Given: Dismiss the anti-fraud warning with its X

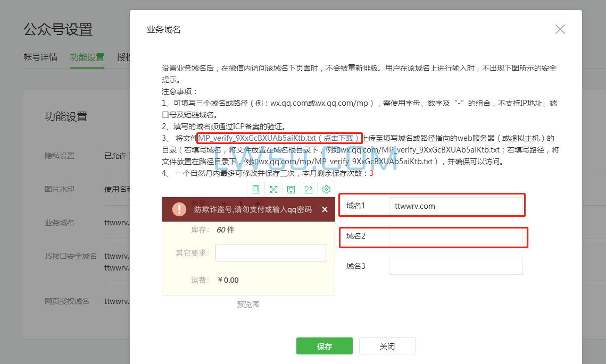Looking at the screenshot, I should tap(325, 209).
